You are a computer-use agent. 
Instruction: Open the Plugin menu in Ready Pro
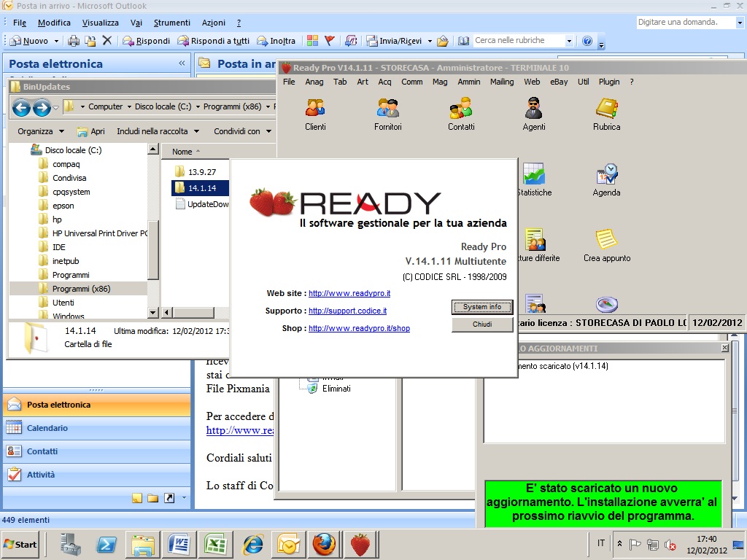pos(609,82)
